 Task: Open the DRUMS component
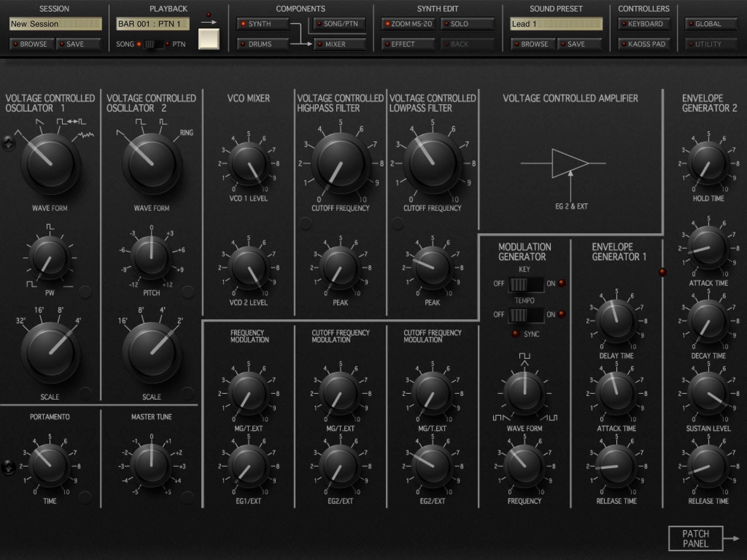click(263, 44)
